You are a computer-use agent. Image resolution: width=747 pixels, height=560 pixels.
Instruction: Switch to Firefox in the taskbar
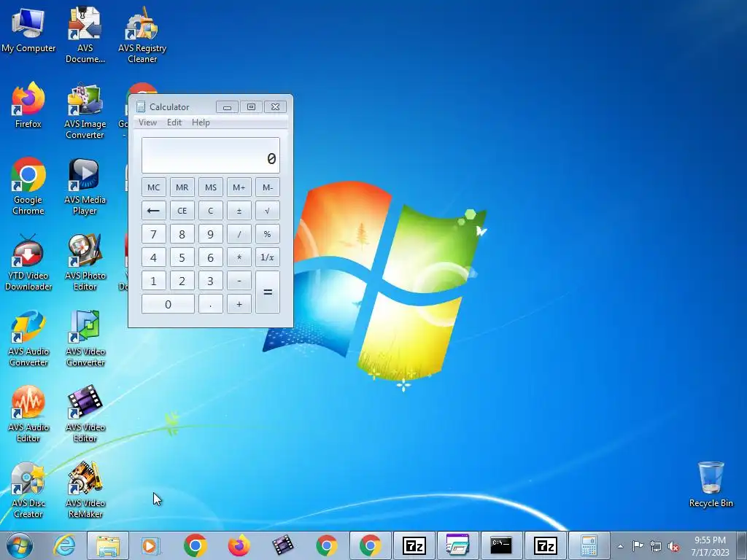pos(239,545)
